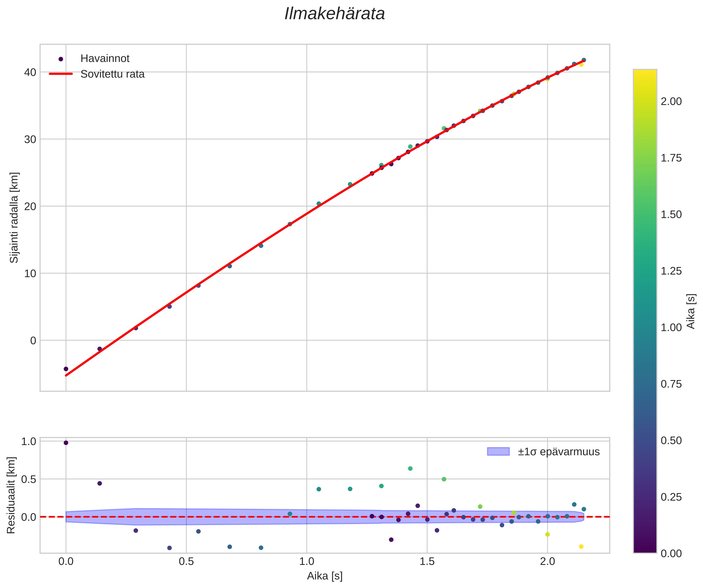Click the green residual point near 0.65 km
703x588 pixels.
point(410,469)
